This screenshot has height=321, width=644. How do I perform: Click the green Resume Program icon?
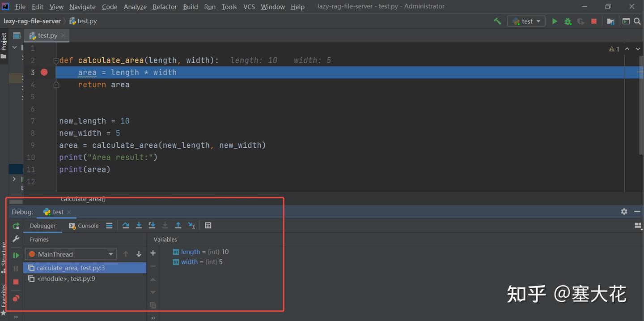tap(16, 255)
